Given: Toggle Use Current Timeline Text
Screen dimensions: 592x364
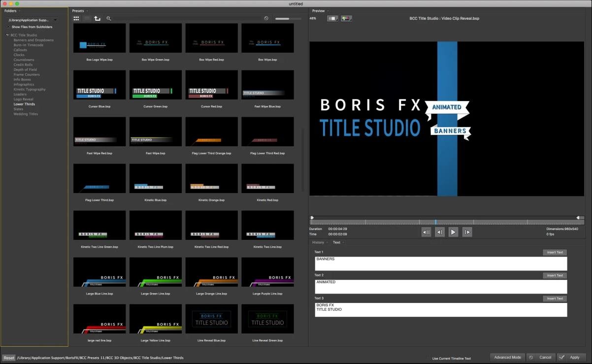Looking at the screenshot, I should pos(429,358).
